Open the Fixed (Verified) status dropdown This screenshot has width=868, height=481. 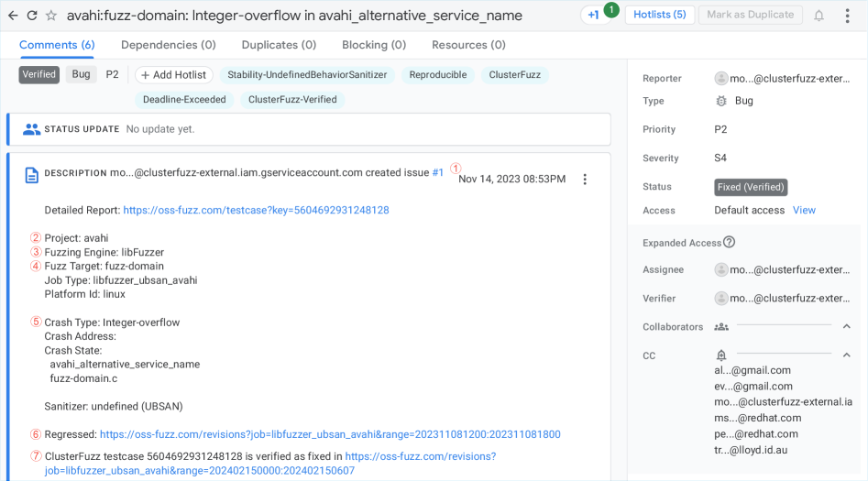[x=751, y=187]
